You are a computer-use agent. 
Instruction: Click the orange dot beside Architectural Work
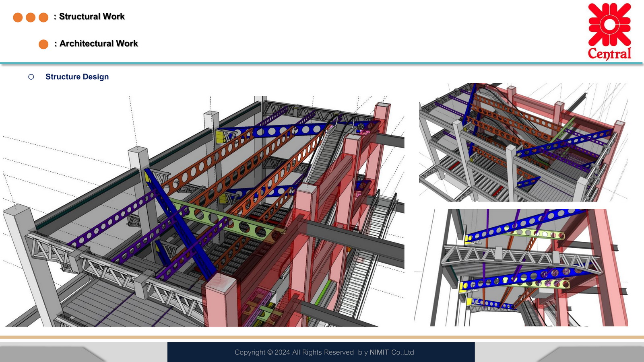[43, 44]
